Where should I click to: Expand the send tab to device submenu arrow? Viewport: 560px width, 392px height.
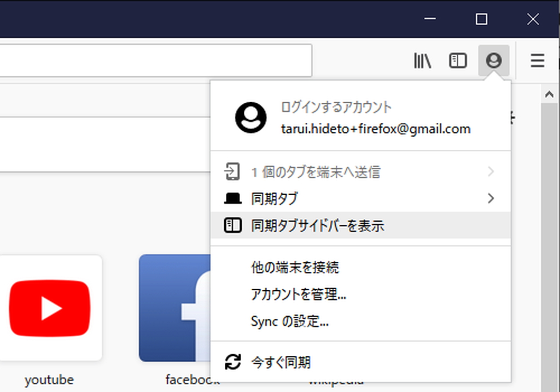click(491, 171)
